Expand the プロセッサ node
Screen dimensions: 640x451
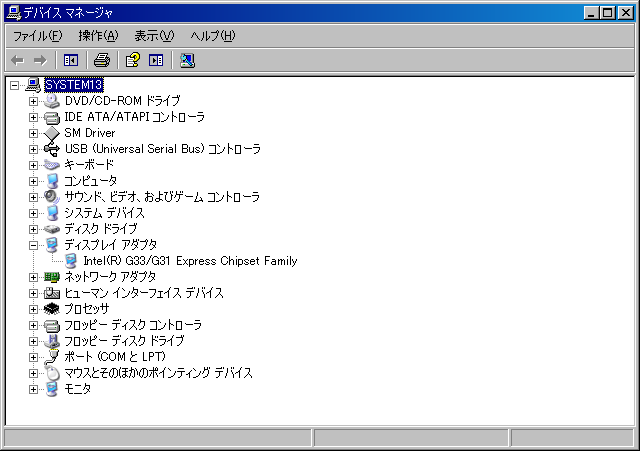pyautogui.click(x=33, y=309)
